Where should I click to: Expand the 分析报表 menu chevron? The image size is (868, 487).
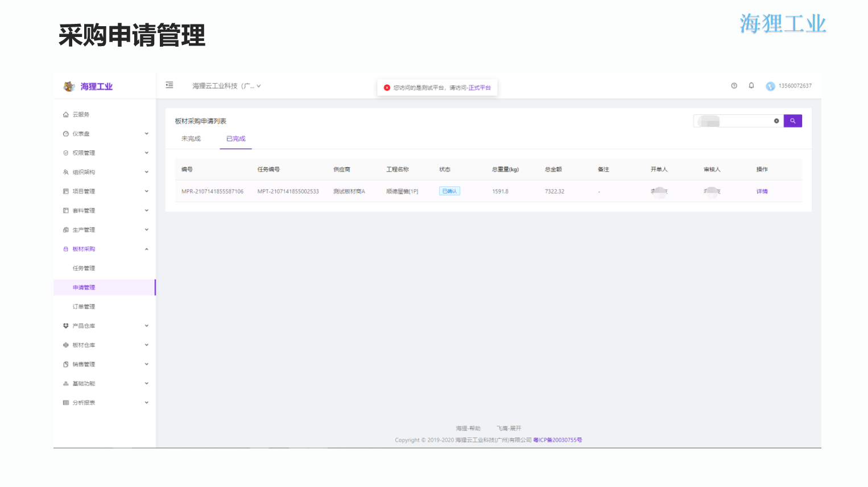147,403
